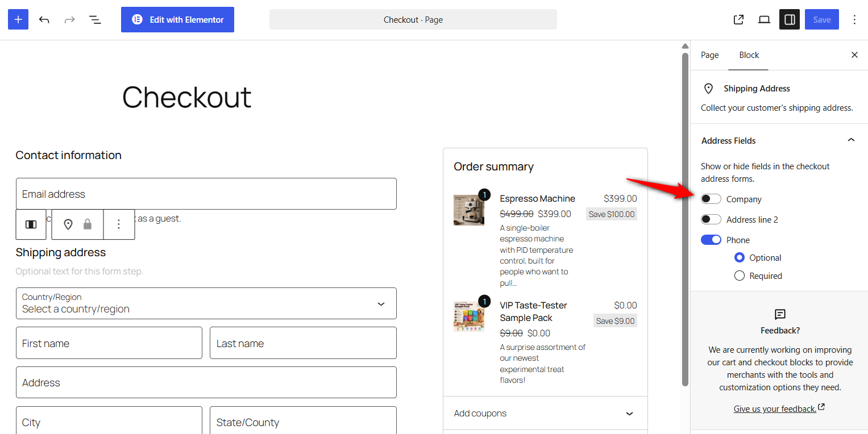This screenshot has height=434, width=868.
Task: Click the Email address field
Action: pyautogui.click(x=206, y=194)
